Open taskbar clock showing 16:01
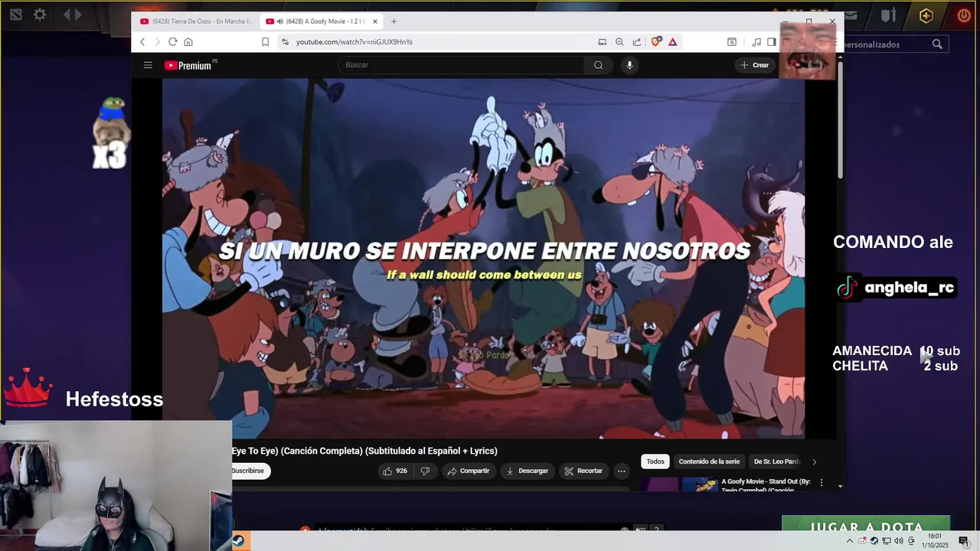The height and width of the screenshot is (551, 980). (x=935, y=541)
